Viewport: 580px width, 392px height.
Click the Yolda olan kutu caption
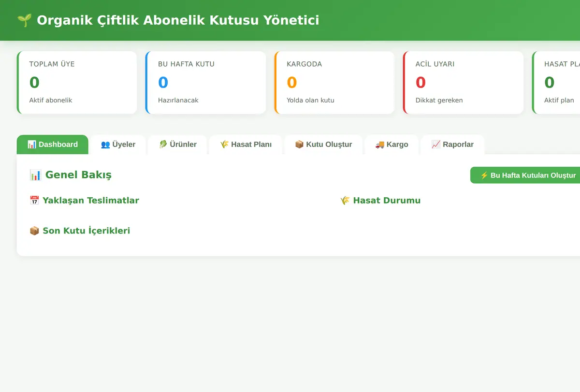311,101
